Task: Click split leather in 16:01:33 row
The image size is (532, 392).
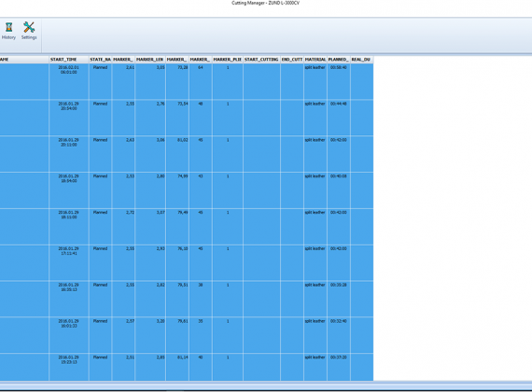Action: [x=315, y=321]
